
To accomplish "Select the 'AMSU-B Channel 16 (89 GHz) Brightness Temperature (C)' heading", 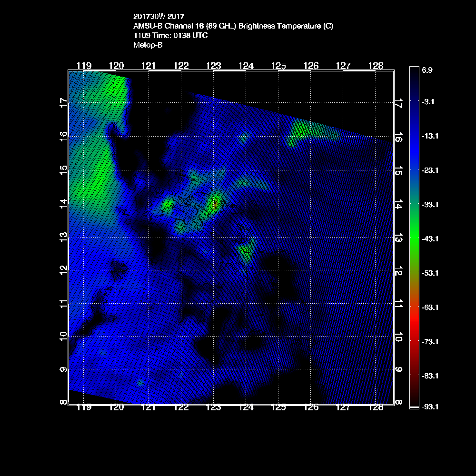I will pyautogui.click(x=233, y=26).
